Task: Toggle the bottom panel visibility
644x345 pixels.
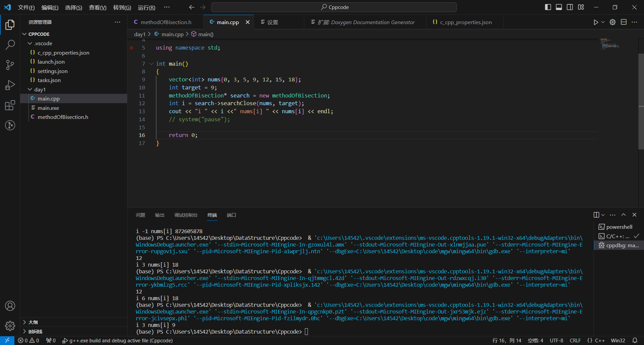Action: [559, 7]
